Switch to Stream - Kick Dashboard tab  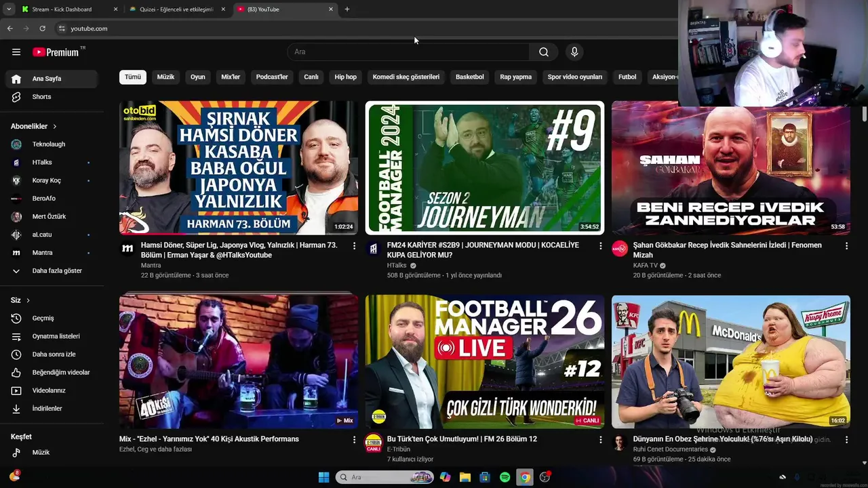(x=68, y=9)
